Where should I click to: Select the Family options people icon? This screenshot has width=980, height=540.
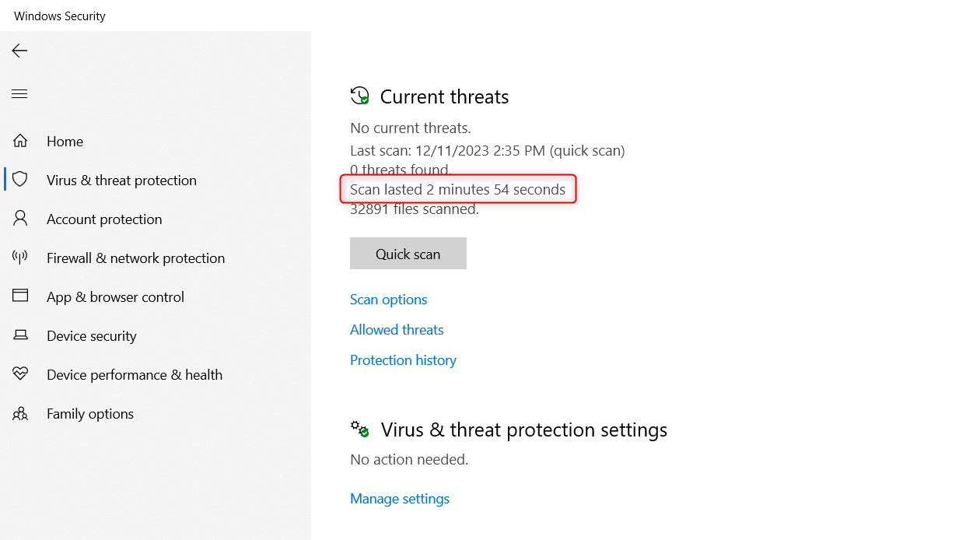click(20, 413)
